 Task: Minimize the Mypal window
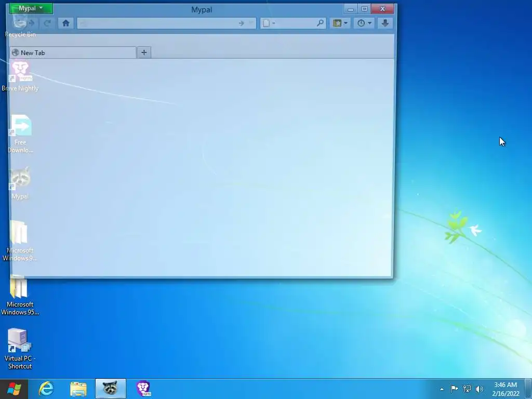click(351, 9)
